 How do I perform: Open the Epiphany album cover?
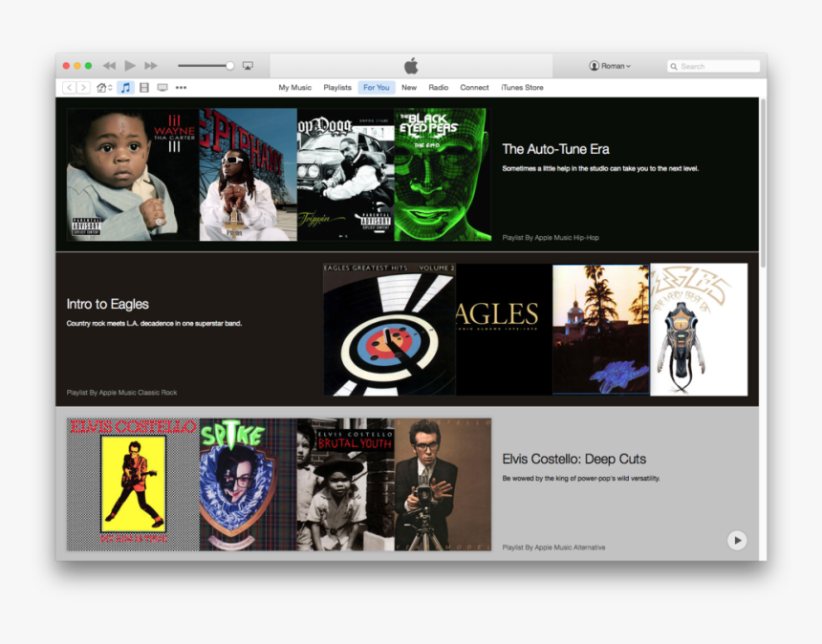pyautogui.click(x=248, y=175)
